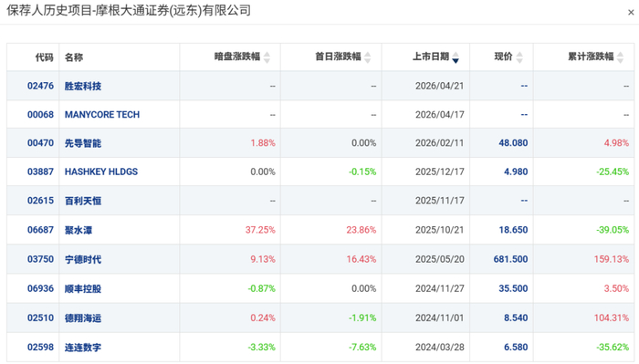The width and height of the screenshot is (639, 364).
Task: Select current price 6.580
Action: pyautogui.click(x=516, y=347)
